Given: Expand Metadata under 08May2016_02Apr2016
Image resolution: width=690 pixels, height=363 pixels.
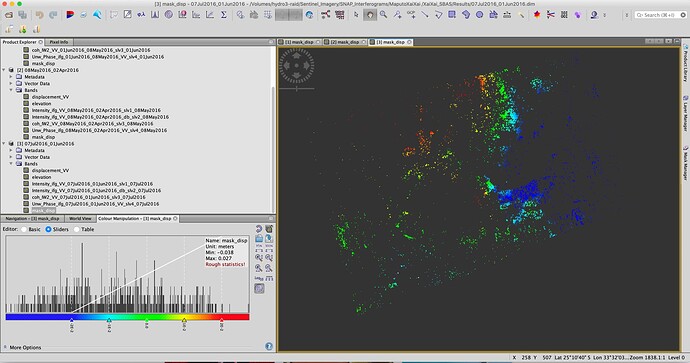Looking at the screenshot, I should [x=11, y=77].
